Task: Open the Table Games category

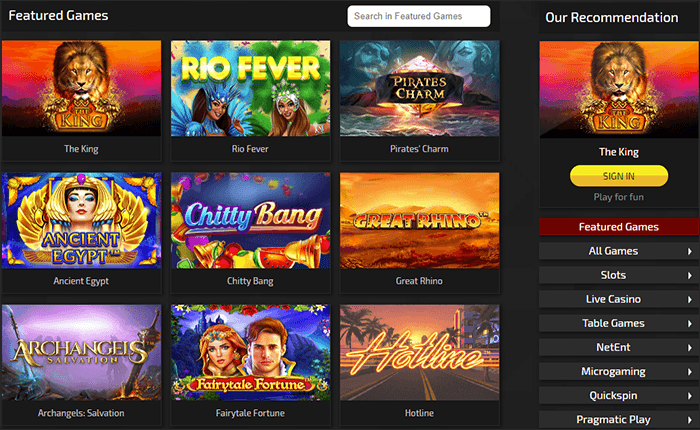Action: pos(619,323)
